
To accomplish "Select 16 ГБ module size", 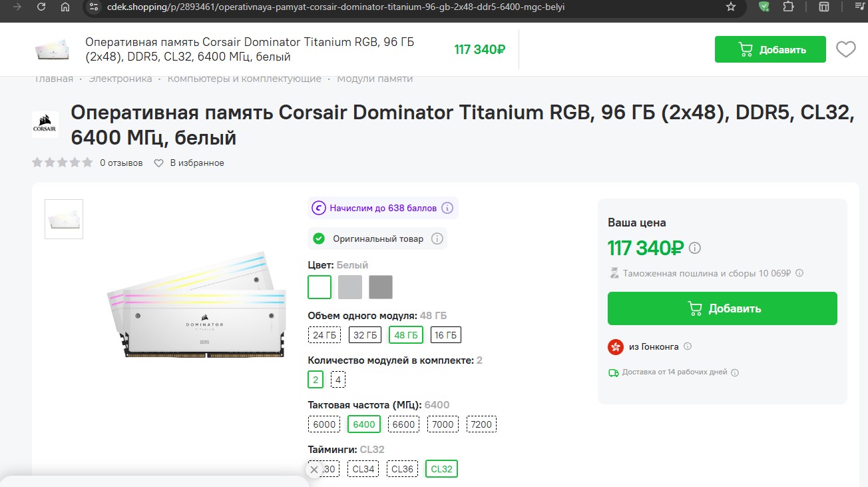I will (446, 334).
